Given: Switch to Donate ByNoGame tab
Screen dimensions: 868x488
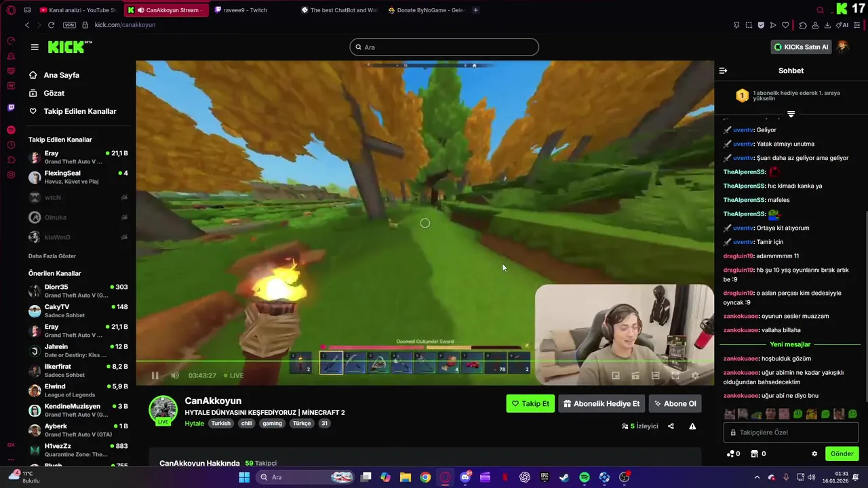Looking at the screenshot, I should pos(427,10).
